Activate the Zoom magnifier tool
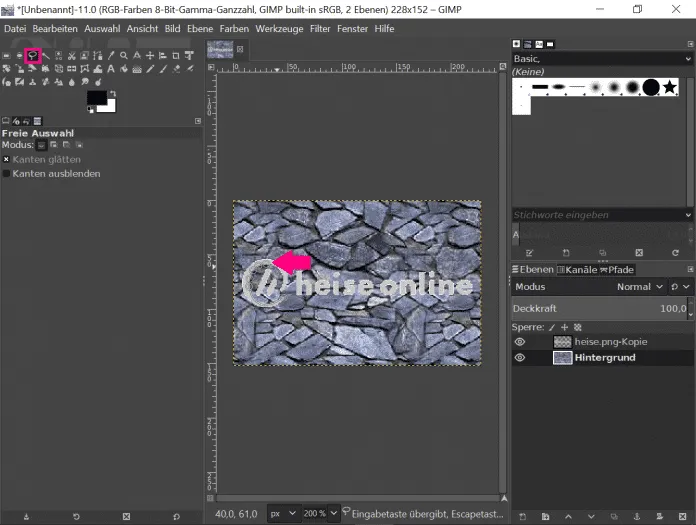The image size is (696, 525). pyautogui.click(x=124, y=55)
